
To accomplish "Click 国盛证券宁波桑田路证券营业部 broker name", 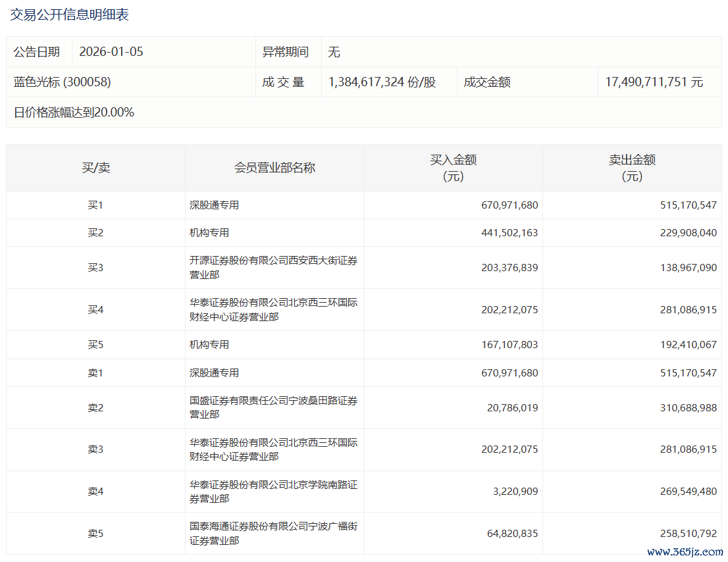I will [x=273, y=407].
